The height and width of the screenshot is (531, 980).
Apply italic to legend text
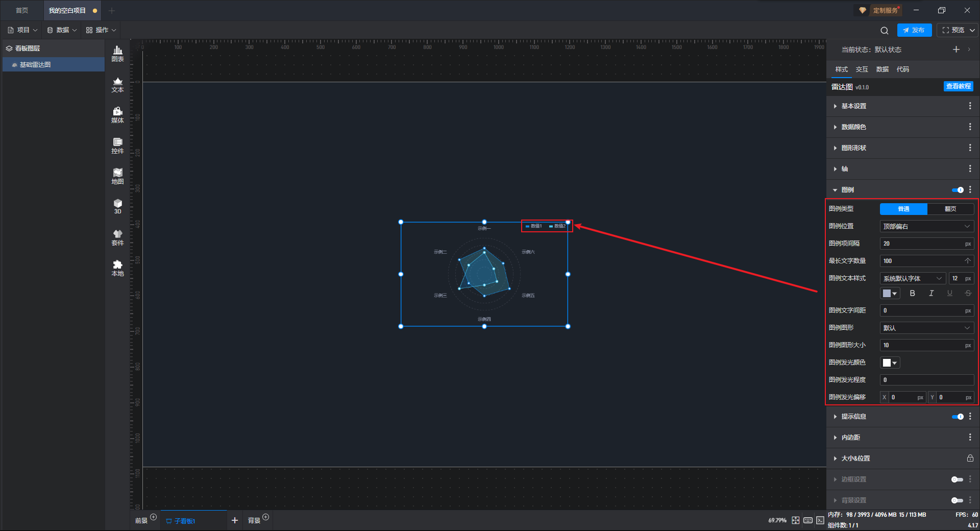931,293
